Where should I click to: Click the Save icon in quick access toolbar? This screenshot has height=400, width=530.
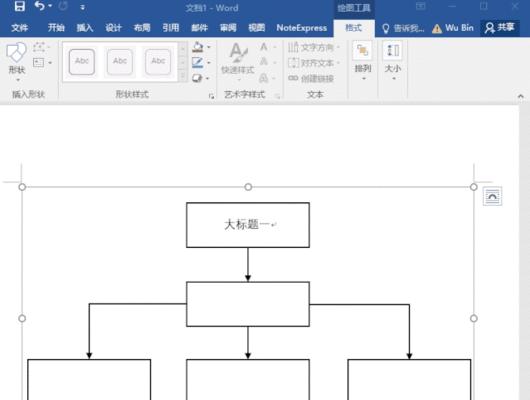19,6
